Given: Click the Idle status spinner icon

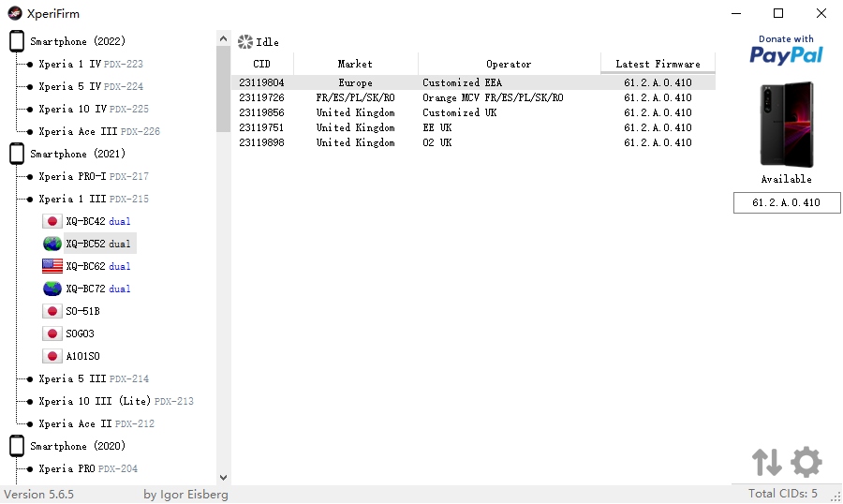Looking at the screenshot, I should [245, 42].
